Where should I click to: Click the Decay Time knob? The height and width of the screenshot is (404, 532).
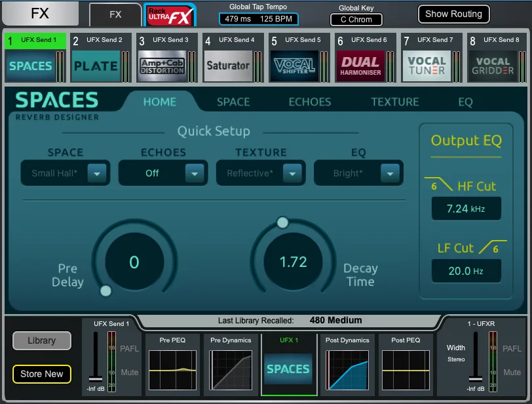(293, 262)
